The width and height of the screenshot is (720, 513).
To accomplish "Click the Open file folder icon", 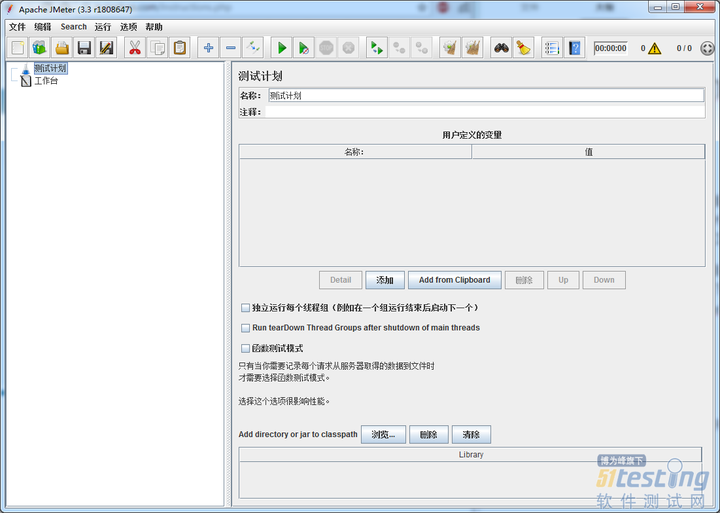I will pos(62,48).
